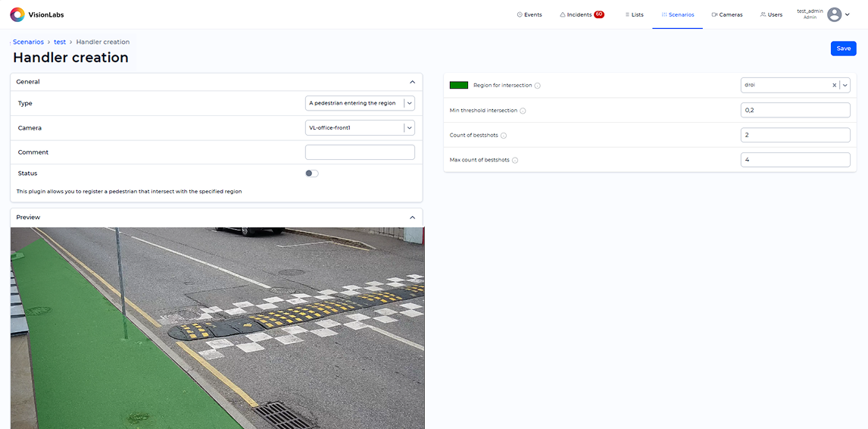This screenshot has height=429, width=868.
Task: Click the Scenarios breadcrumb link
Action: 28,42
